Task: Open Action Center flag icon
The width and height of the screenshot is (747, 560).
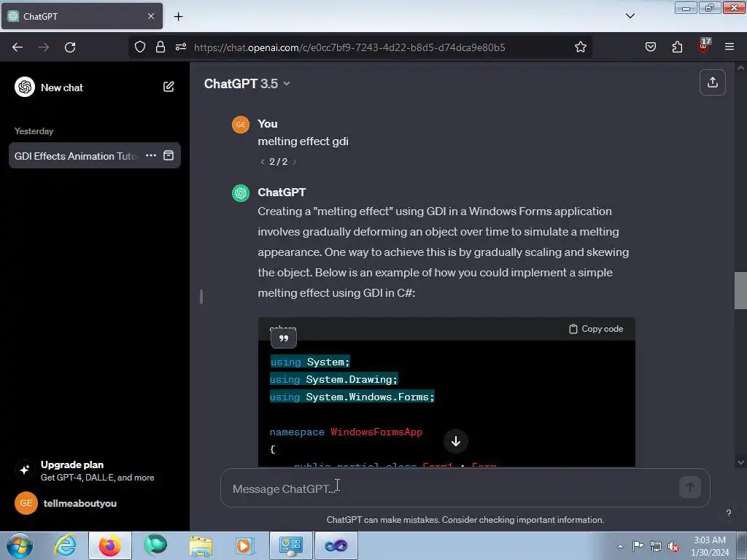Action: (638, 545)
